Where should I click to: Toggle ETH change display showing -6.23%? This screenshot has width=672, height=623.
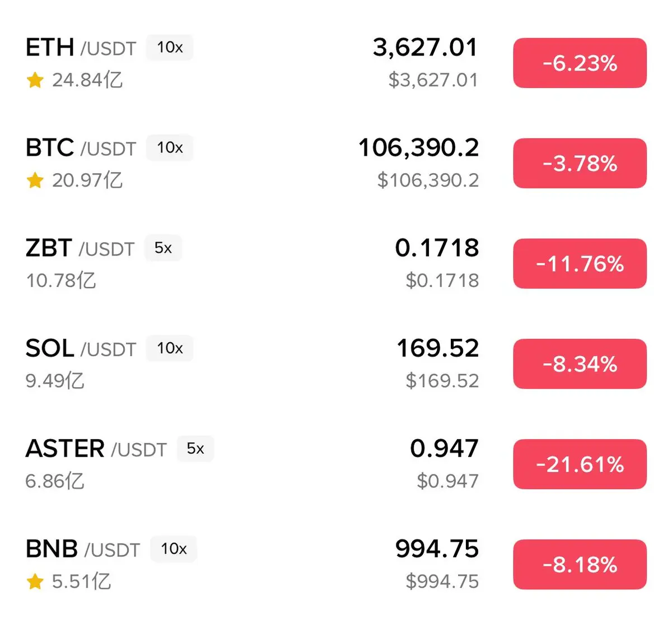580,63
